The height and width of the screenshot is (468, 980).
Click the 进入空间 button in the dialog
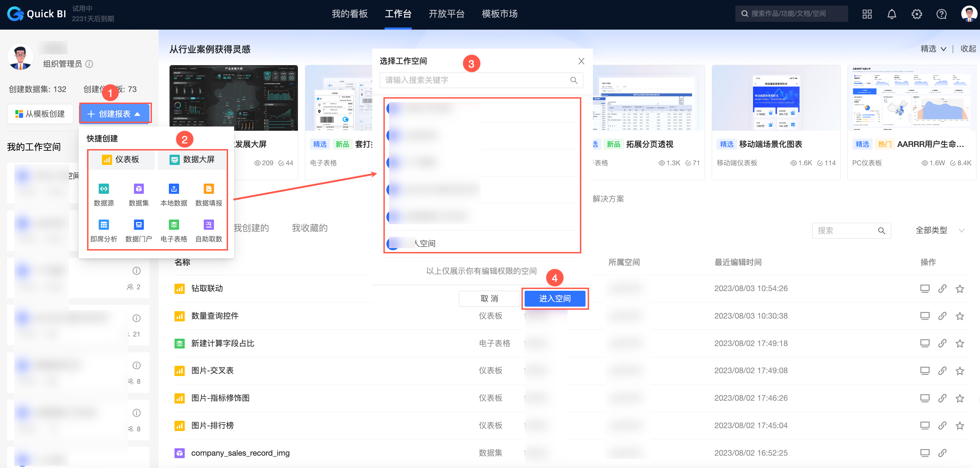[x=555, y=298]
